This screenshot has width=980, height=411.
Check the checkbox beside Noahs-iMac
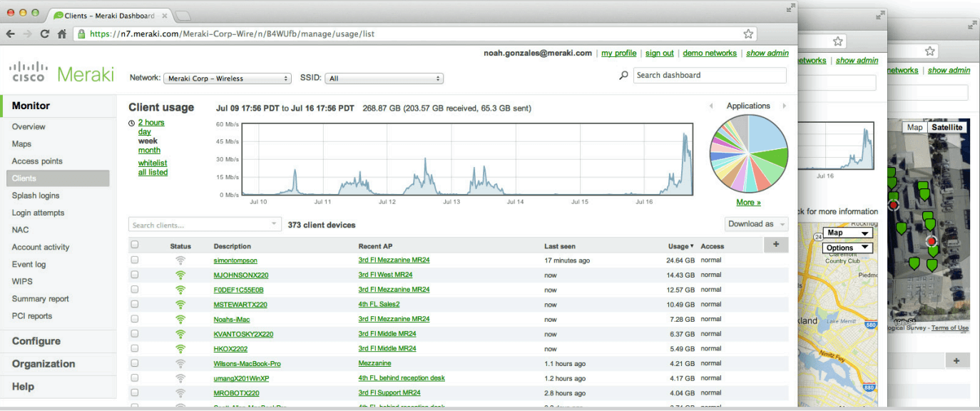point(134,319)
